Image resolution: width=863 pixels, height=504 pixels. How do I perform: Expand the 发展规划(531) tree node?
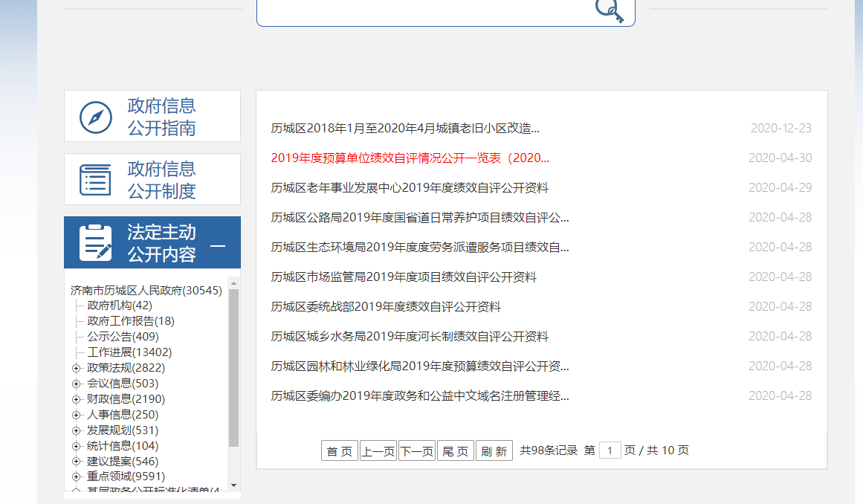point(76,430)
